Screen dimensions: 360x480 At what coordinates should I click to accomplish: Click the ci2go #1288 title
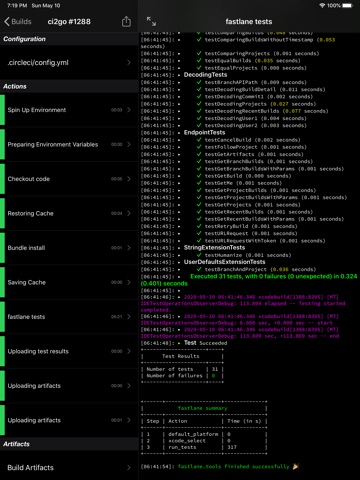(x=69, y=22)
